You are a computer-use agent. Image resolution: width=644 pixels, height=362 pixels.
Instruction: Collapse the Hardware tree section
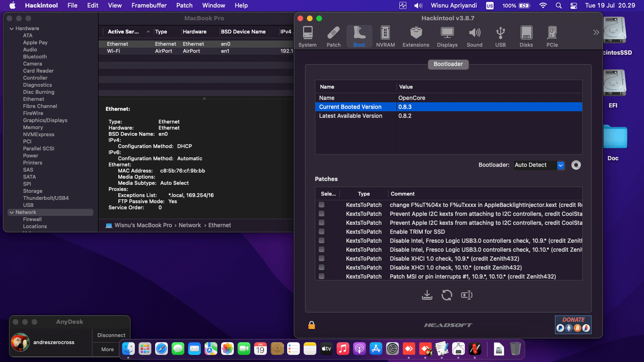12,29
